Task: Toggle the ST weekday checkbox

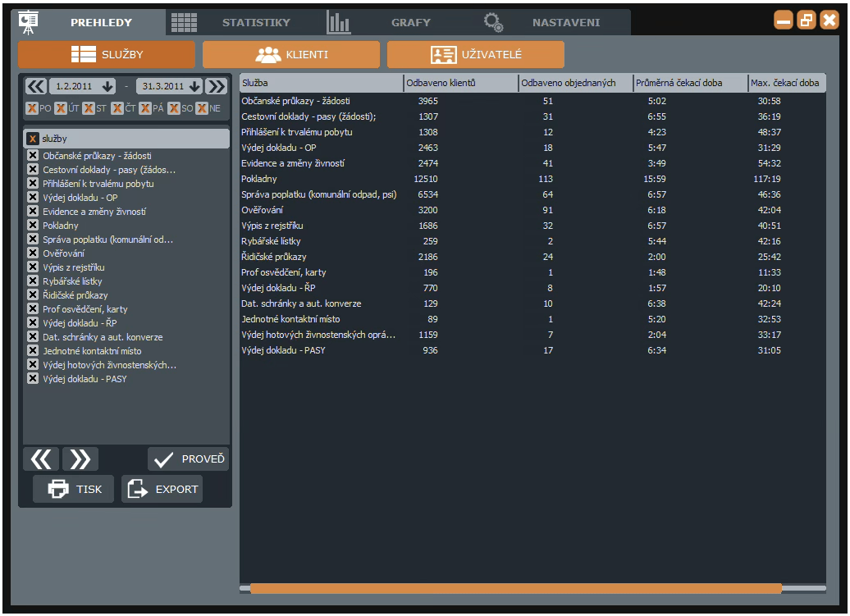Action: pyautogui.click(x=89, y=108)
